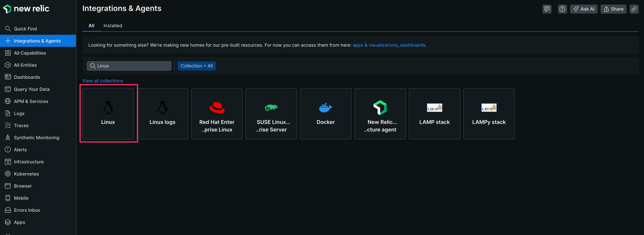Select the Dashboards sidebar icon

coord(8,77)
